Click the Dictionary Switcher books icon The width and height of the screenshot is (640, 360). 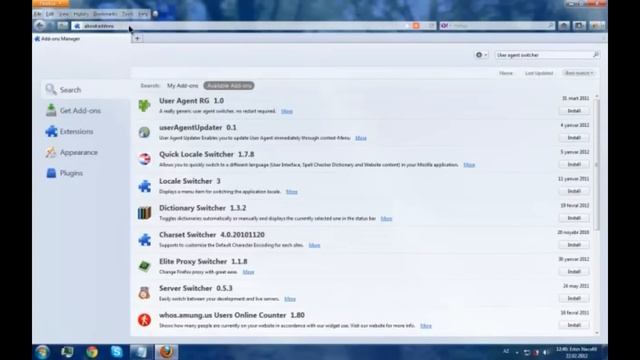144,213
